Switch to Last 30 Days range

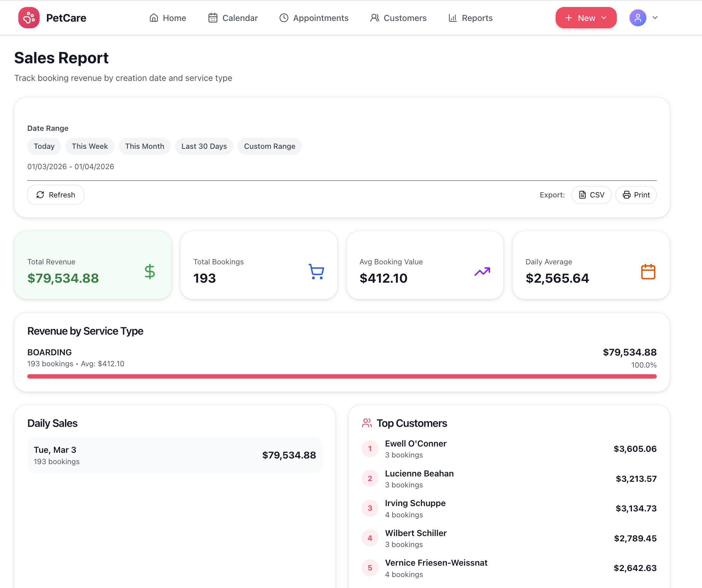pos(204,146)
